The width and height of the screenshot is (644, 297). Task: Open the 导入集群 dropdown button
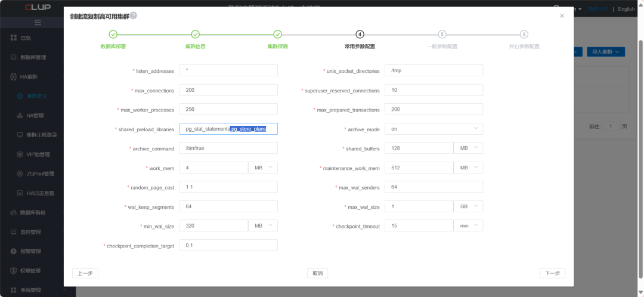coord(606,52)
